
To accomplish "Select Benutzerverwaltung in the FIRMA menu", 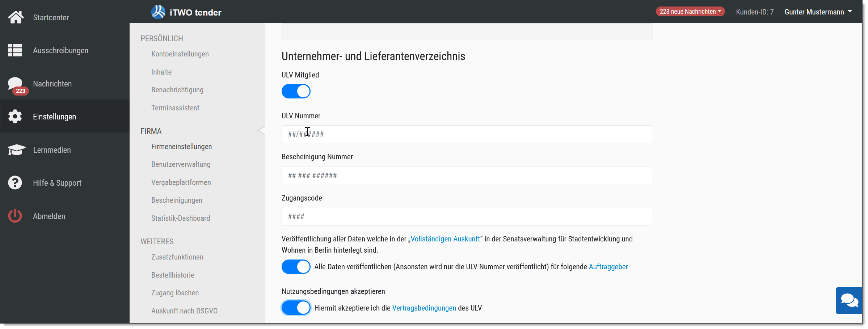I will click(x=181, y=164).
